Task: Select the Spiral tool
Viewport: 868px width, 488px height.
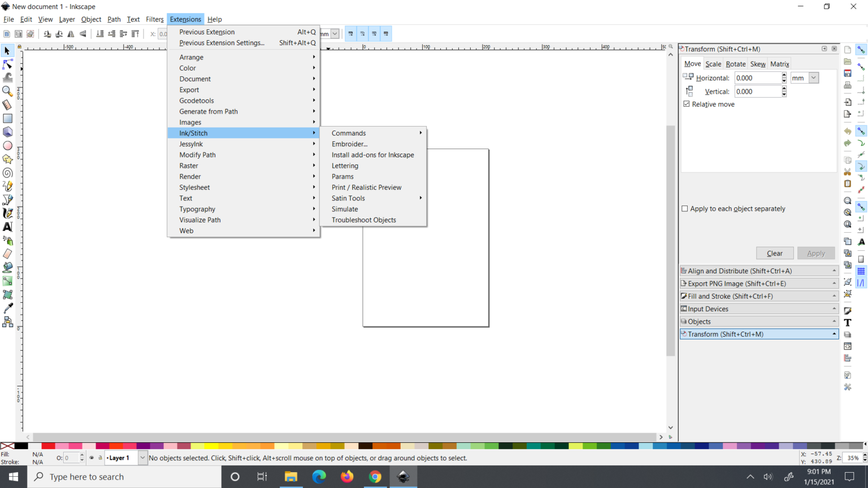Action: click(x=7, y=173)
